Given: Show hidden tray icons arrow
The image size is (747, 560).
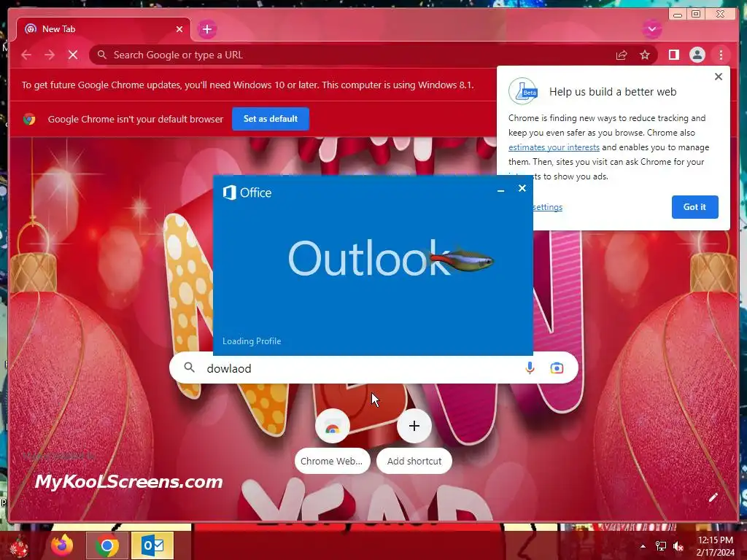Looking at the screenshot, I should coord(643,546).
